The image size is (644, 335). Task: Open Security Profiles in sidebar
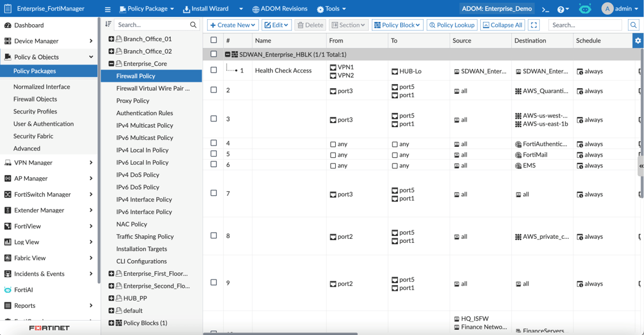click(x=35, y=112)
